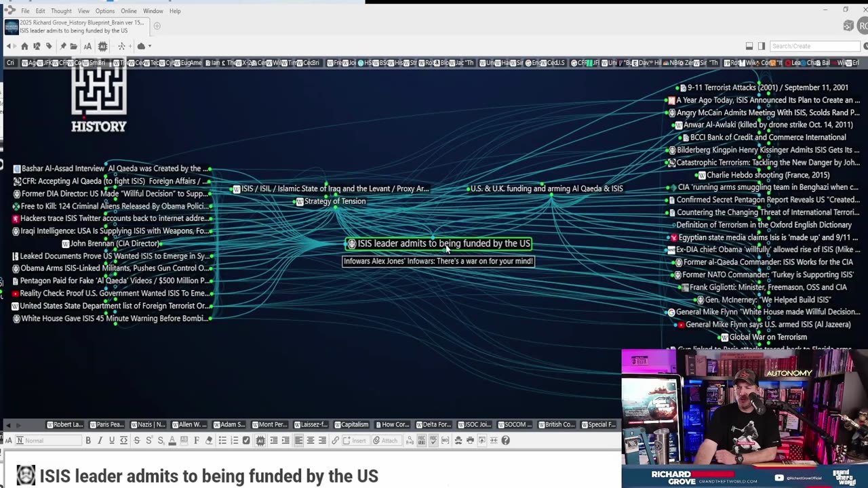Open Charlie Hebdo shooting (France, 2015) thought
This screenshot has height=488, width=868.
click(764, 175)
